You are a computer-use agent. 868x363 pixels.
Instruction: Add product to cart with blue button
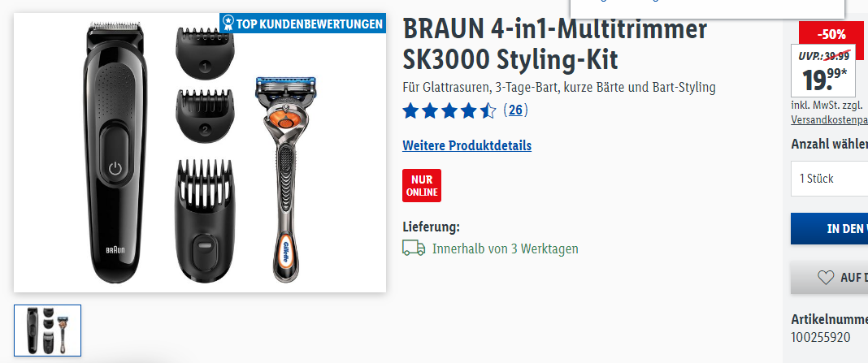829,228
